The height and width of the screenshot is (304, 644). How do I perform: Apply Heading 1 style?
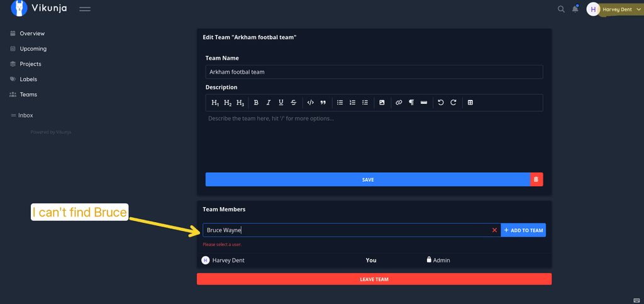pos(215,103)
